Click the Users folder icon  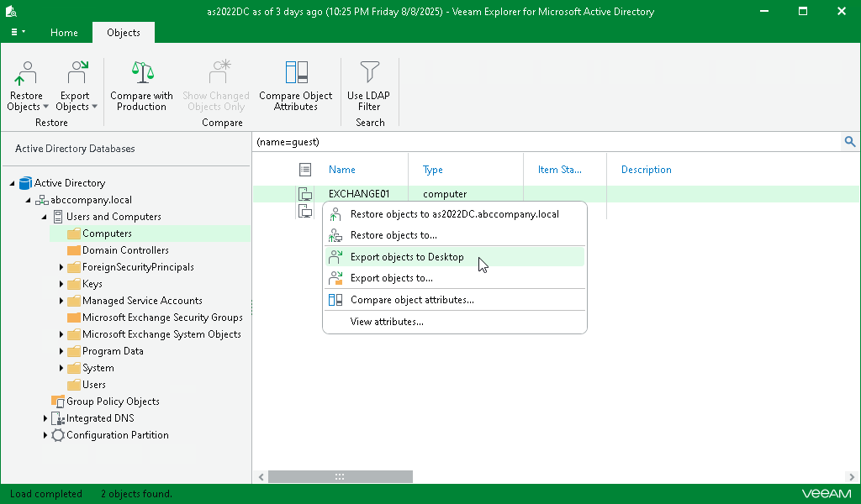tap(74, 385)
